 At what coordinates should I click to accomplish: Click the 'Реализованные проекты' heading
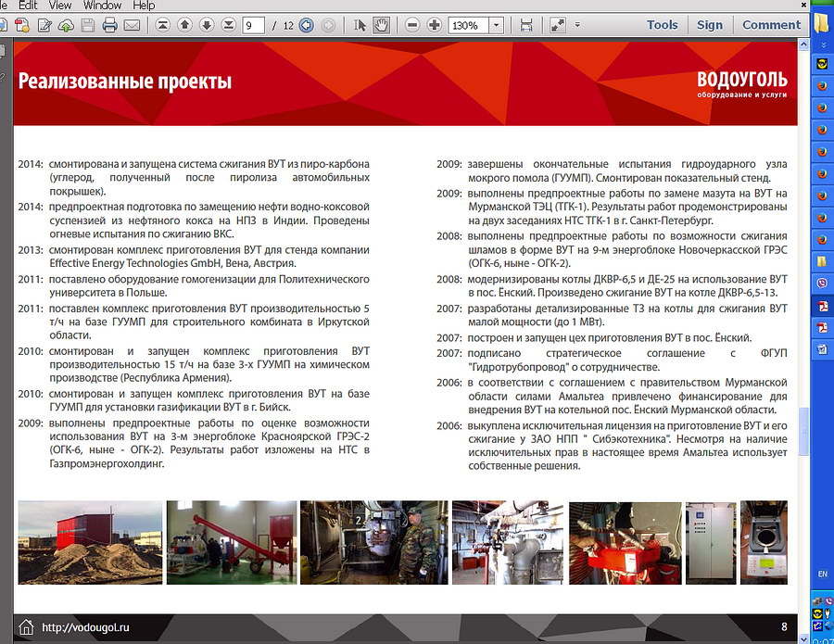[x=125, y=82]
